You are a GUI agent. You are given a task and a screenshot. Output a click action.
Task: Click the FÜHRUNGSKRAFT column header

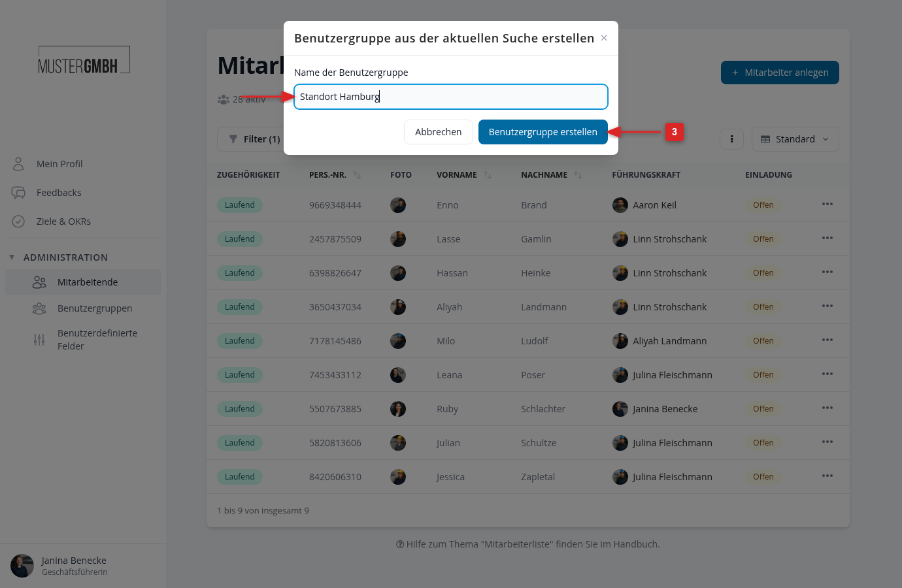point(646,175)
